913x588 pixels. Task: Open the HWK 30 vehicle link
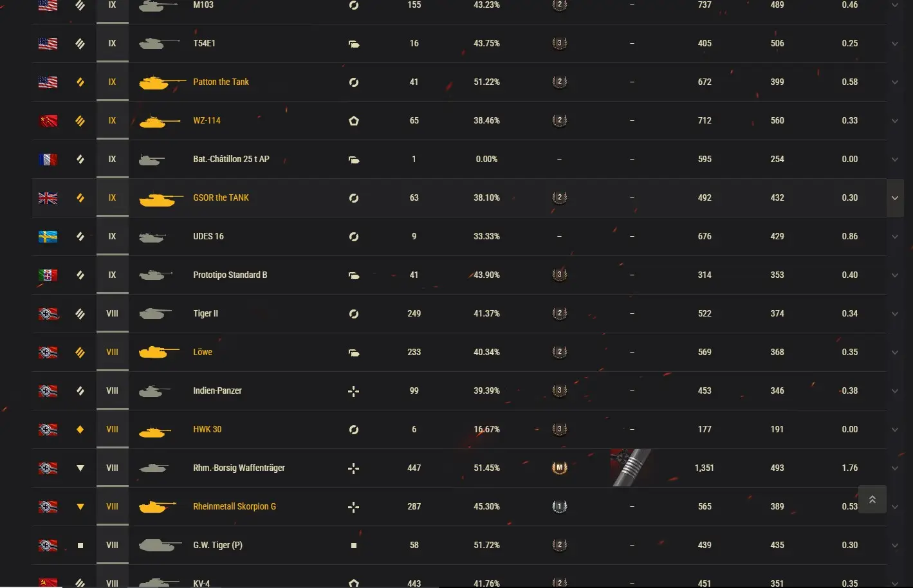point(207,429)
